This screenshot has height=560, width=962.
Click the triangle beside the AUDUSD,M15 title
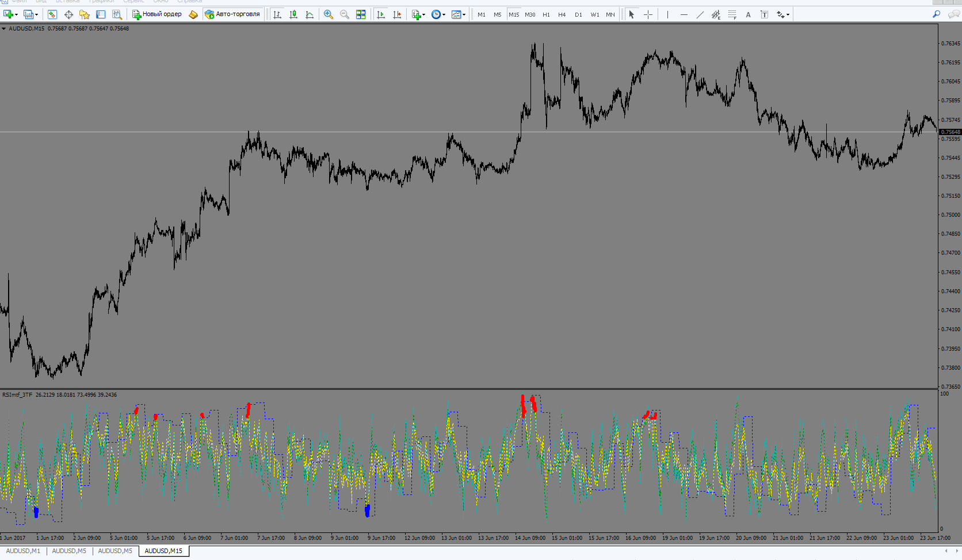click(x=3, y=29)
